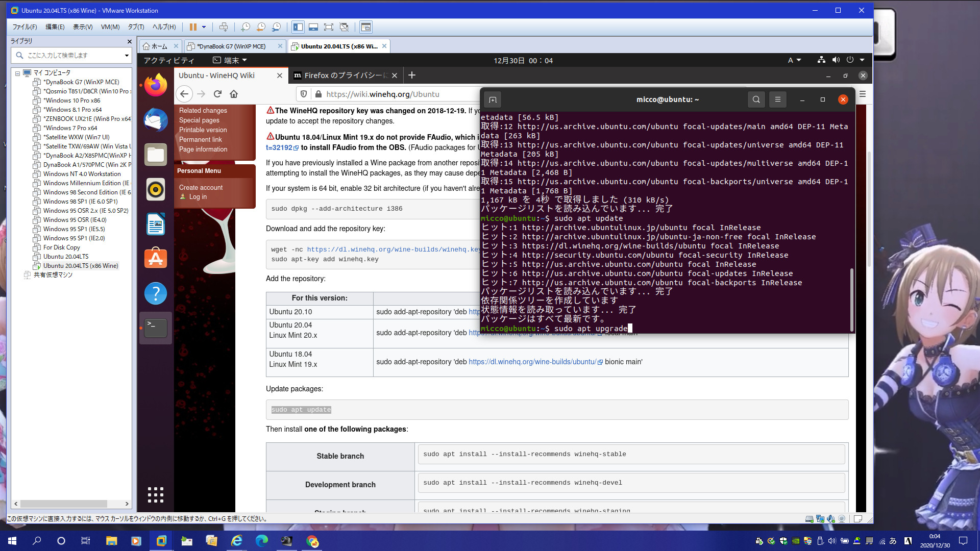
Task: Open Help from the Ubuntu dock
Action: 156,293
